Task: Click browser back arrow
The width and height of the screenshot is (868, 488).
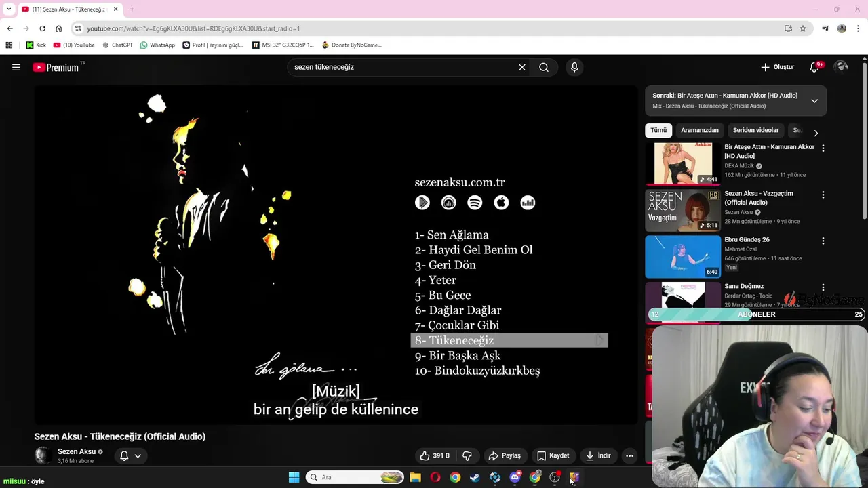Action: click(x=10, y=28)
